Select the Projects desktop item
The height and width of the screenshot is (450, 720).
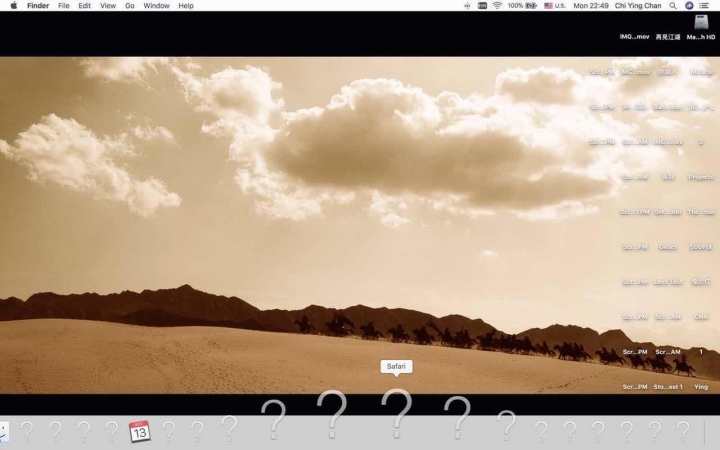(701, 177)
